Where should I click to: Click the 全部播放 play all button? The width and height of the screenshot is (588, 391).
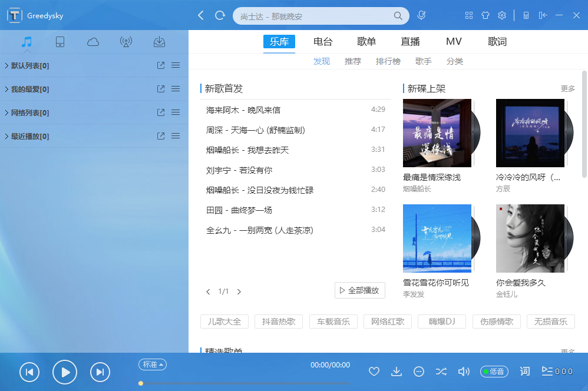coord(359,290)
